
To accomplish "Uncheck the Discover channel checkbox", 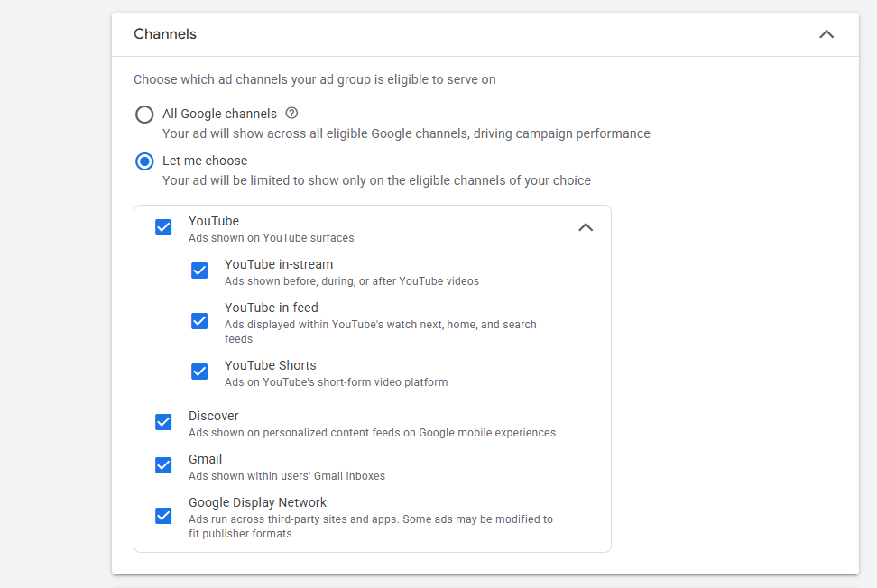I will point(163,422).
